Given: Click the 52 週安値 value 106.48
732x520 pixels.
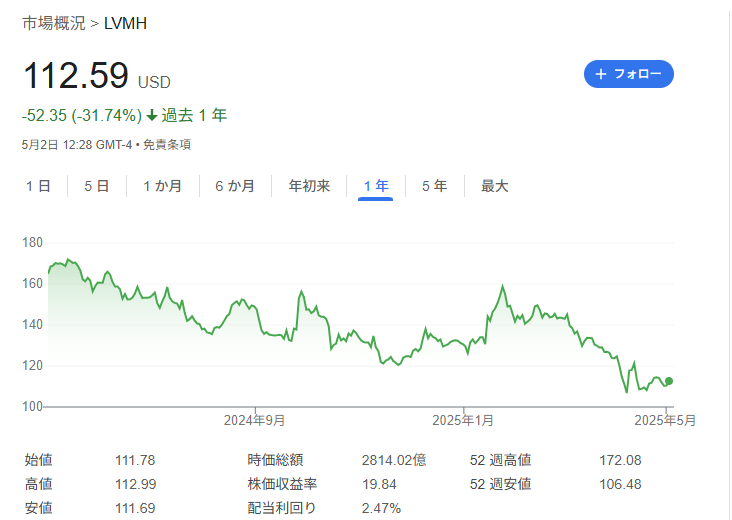Looking at the screenshot, I should tap(620, 484).
